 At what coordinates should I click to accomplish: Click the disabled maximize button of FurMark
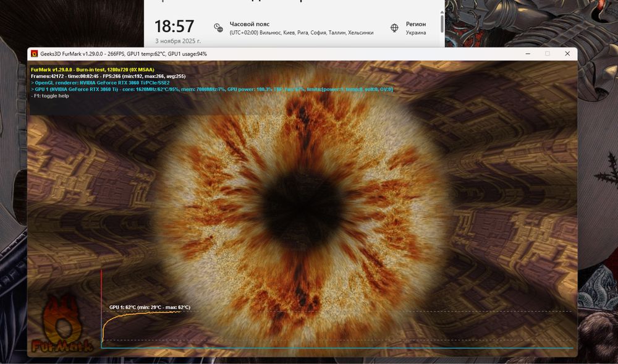point(548,54)
